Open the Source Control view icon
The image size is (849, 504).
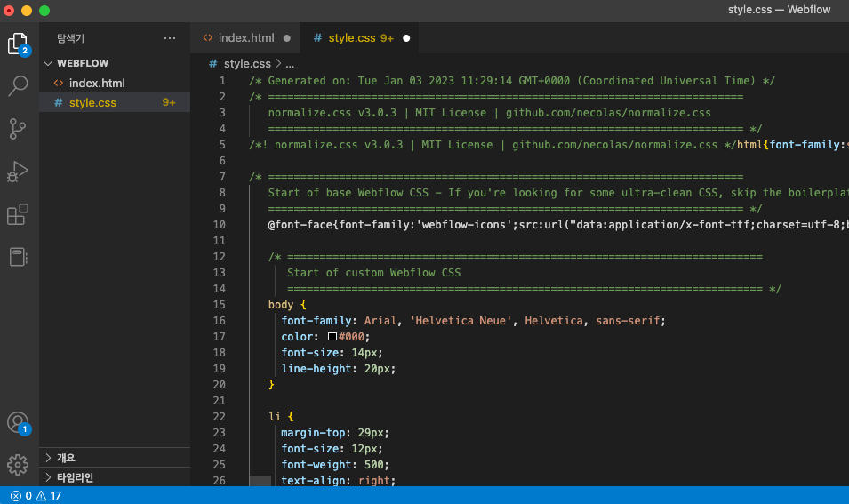(x=18, y=128)
